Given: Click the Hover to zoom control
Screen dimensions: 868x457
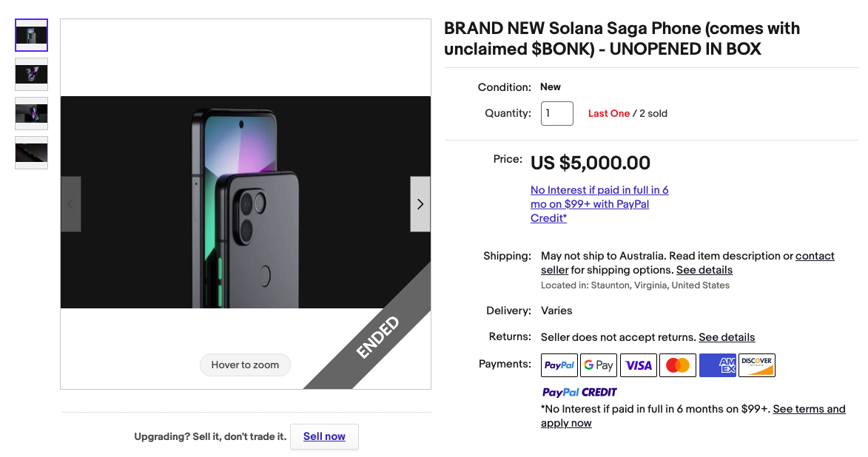Looking at the screenshot, I should point(245,365).
